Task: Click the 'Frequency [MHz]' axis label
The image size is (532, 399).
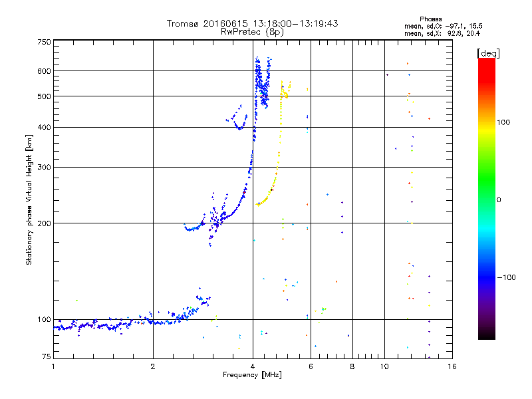Action: coord(252,375)
